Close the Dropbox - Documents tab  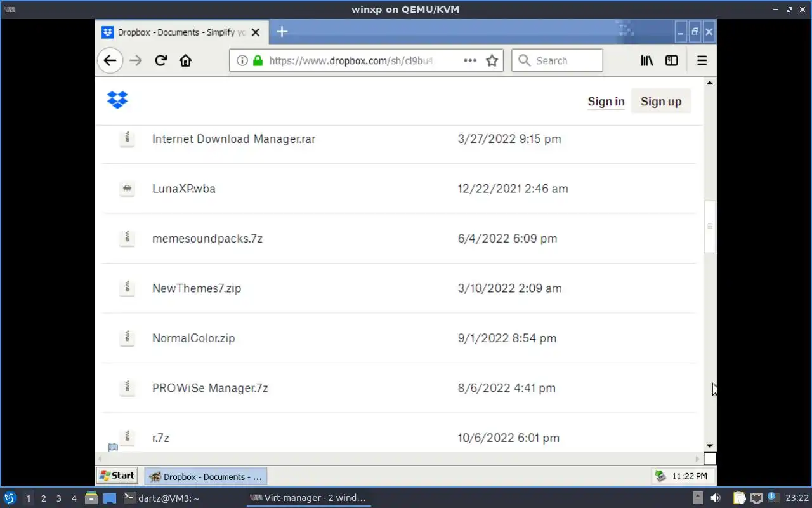pos(256,32)
